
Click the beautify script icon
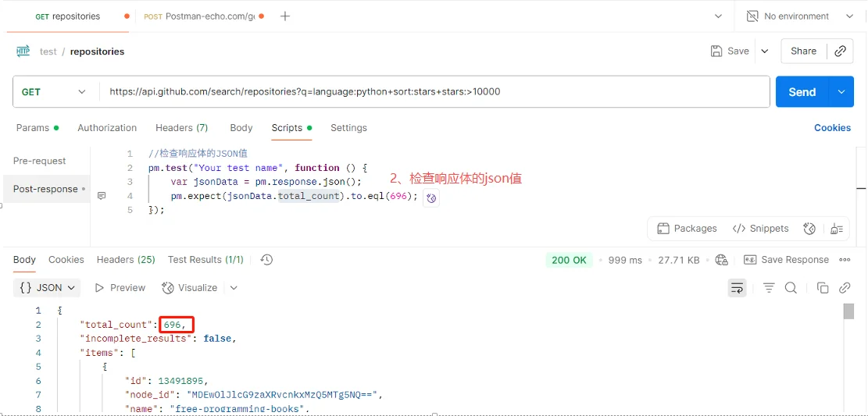click(x=837, y=229)
